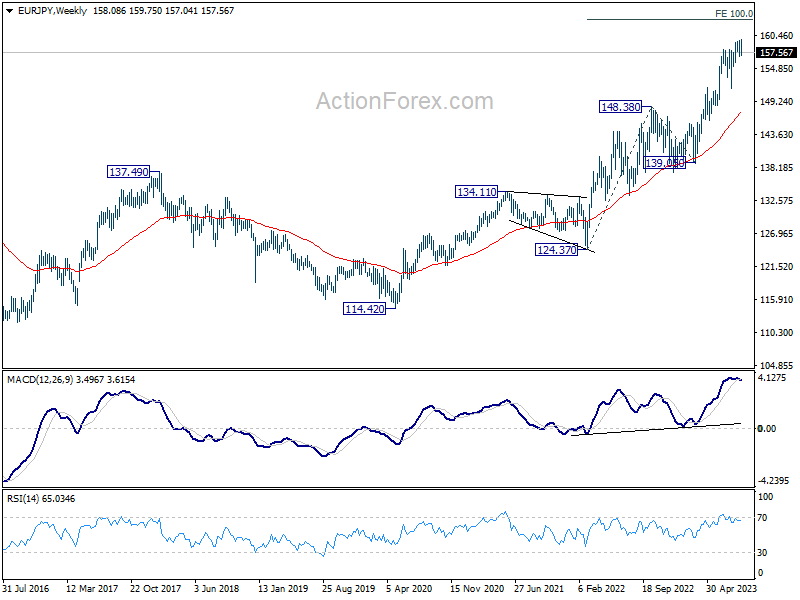The height and width of the screenshot is (600, 800).
Task: Click the 5 Apr 2020 date label
Action: pyautogui.click(x=409, y=589)
